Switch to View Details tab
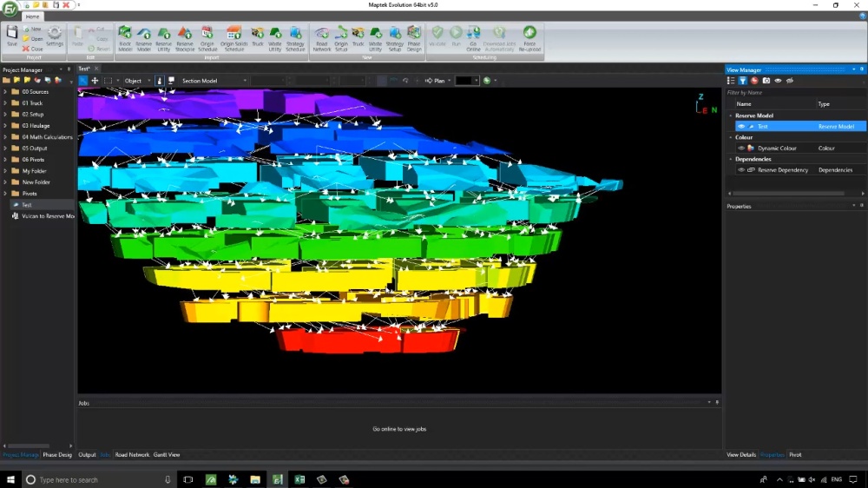Image resolution: width=868 pixels, height=488 pixels. (741, 455)
